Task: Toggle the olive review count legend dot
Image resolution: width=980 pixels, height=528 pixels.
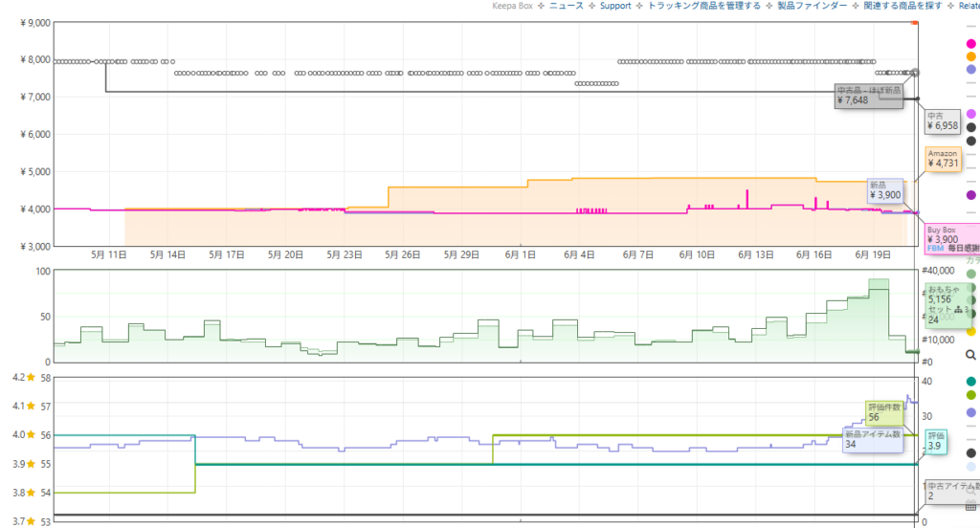Action: [x=970, y=395]
